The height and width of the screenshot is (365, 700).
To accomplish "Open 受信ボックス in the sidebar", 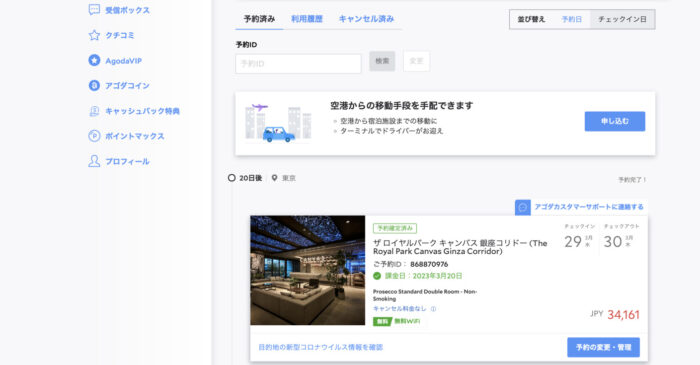I will 127,10.
